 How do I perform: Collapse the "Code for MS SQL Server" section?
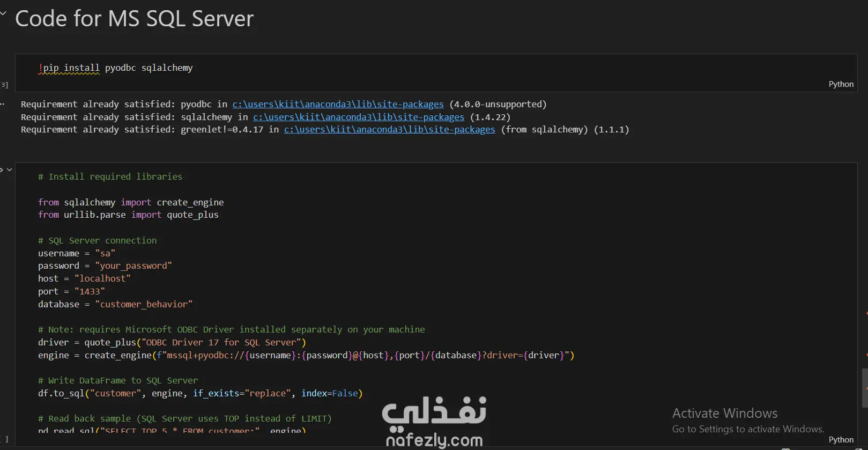[3, 13]
